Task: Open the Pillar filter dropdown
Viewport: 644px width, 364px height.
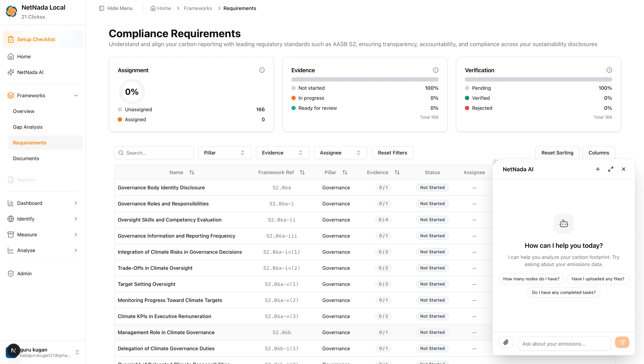Action: point(224,153)
